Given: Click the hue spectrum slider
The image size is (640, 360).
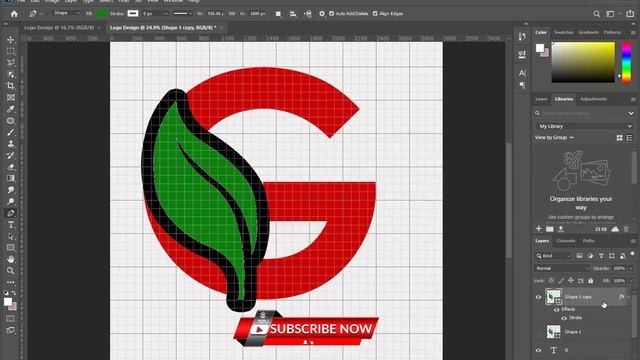Looking at the screenshot, I should [626, 62].
